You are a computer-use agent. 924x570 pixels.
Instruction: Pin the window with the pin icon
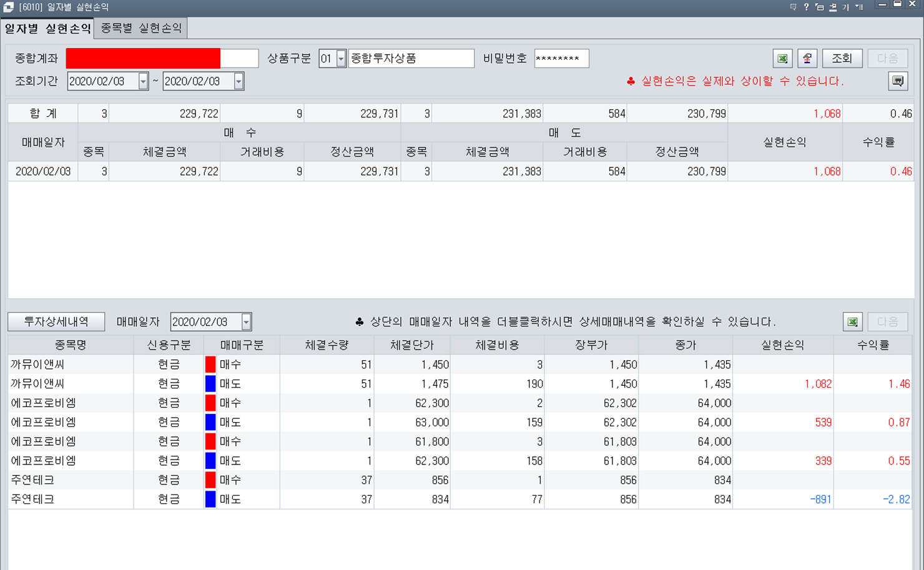click(832, 7)
